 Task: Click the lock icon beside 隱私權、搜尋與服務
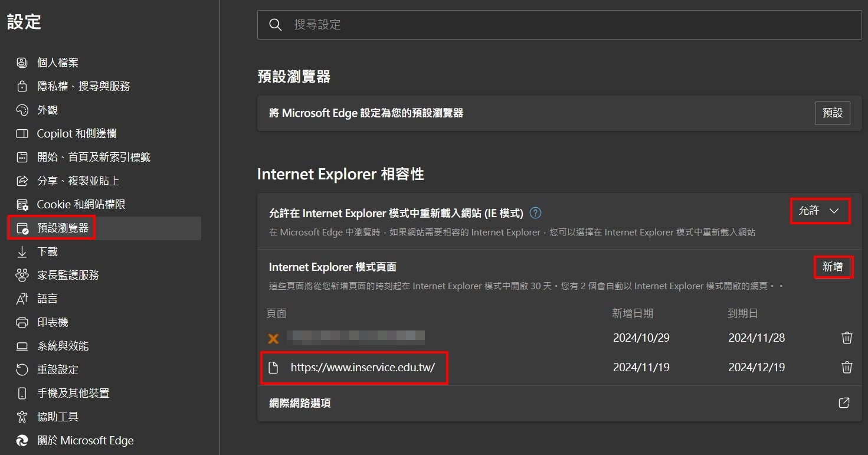click(22, 86)
